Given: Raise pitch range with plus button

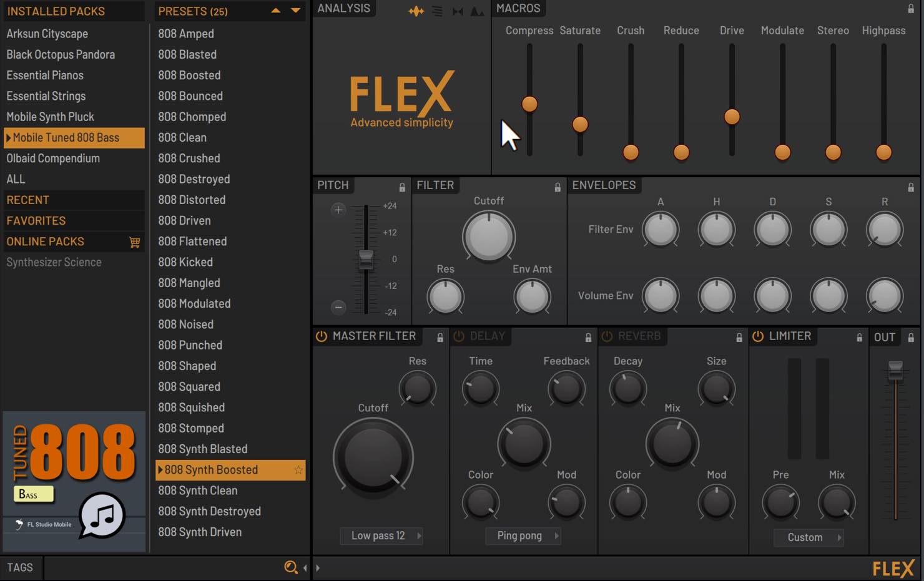Looking at the screenshot, I should (x=338, y=210).
